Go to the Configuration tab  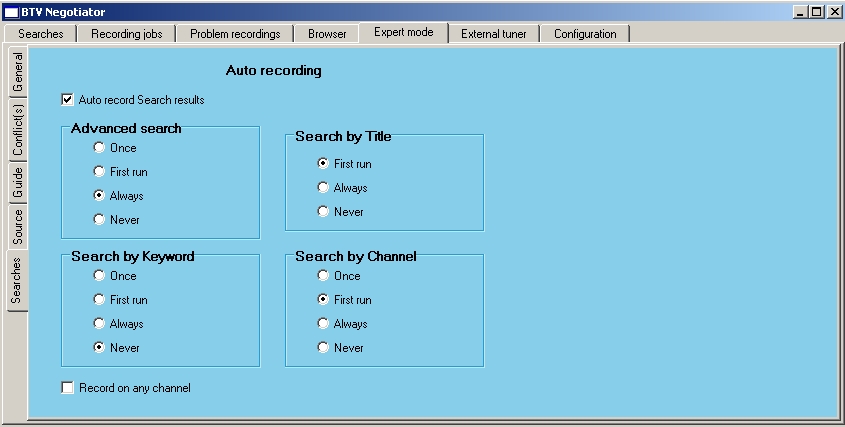coord(585,33)
